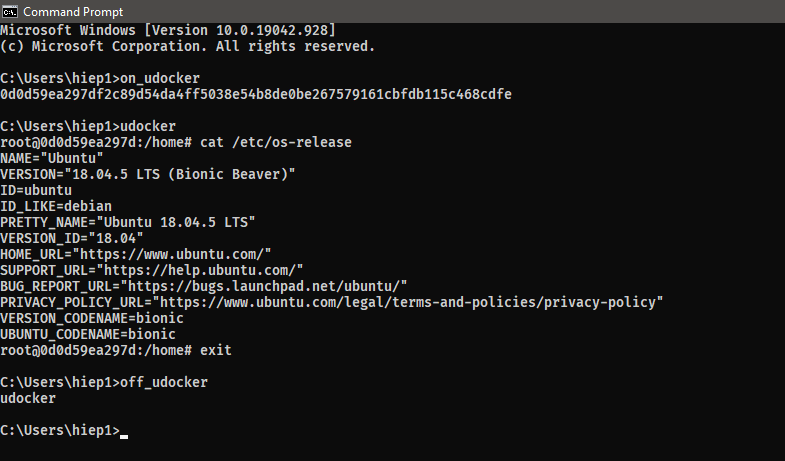Click the VERSION_ID="18.04" line
Screen dimensions: 785x461
pyautogui.click(x=72, y=238)
